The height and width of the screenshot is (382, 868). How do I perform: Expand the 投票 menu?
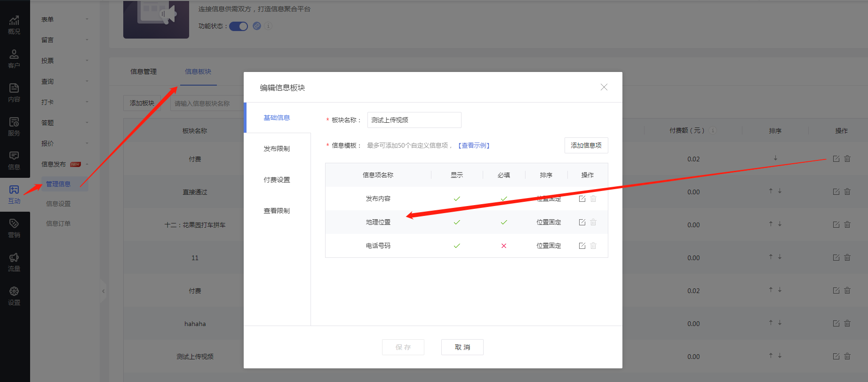point(65,61)
